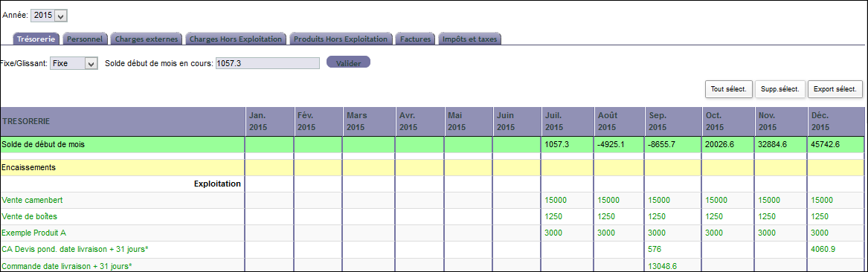This screenshot has height=272, width=868.
Task: Open Commande date livraison + 31 jours row
Action: (x=66, y=266)
